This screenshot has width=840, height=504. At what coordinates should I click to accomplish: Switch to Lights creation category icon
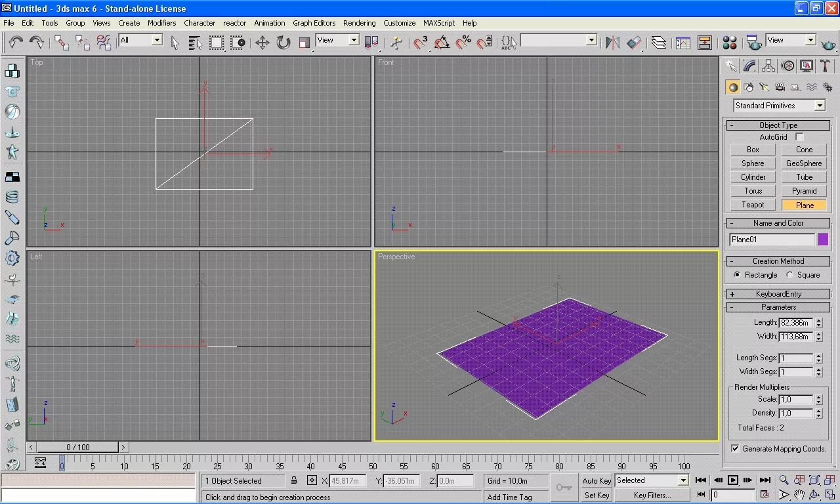click(x=764, y=87)
